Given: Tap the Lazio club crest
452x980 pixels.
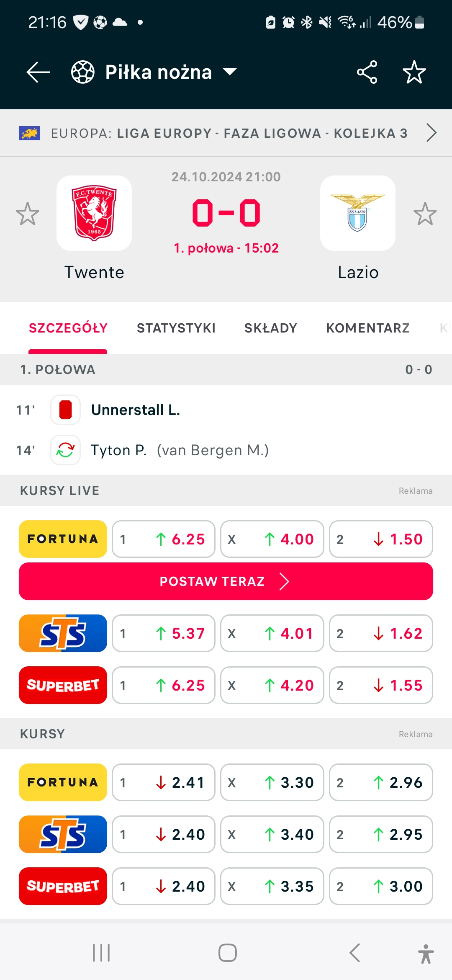Looking at the screenshot, I should tap(358, 213).
